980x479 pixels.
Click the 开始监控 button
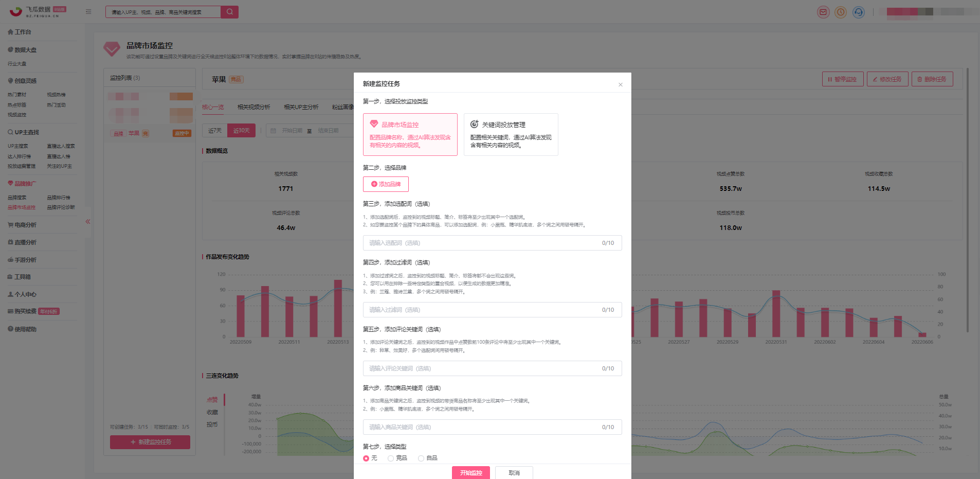coord(471,473)
